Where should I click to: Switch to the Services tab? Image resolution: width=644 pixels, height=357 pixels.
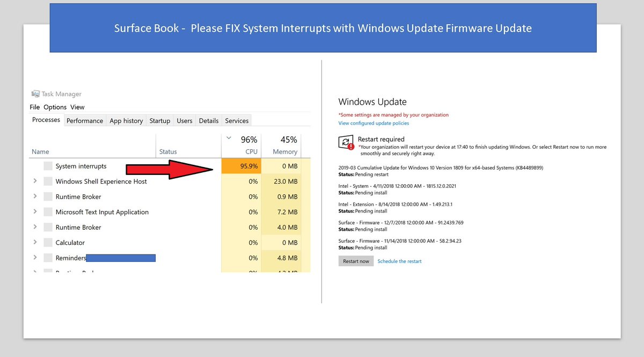coord(236,120)
